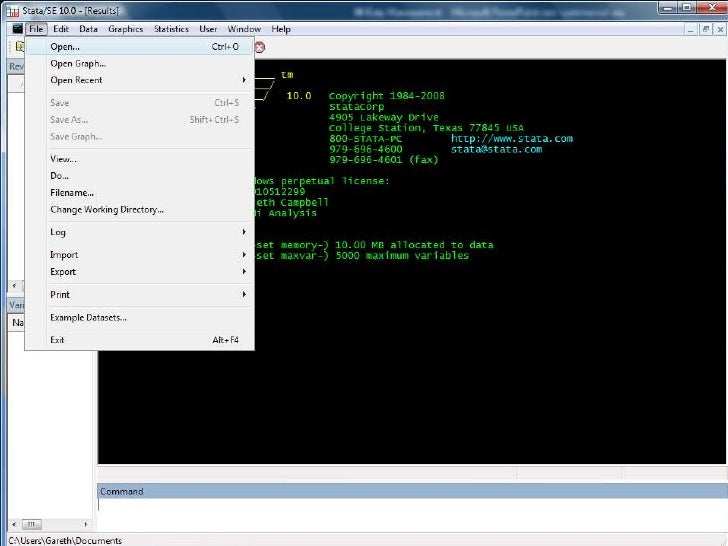Expand the Open Recent submenu
This screenshot has height=546, width=728.
(139, 80)
